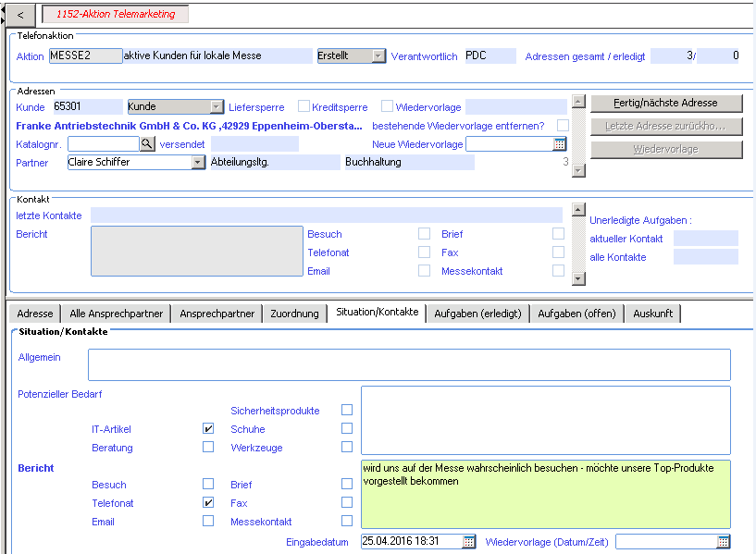Screen dimensions: 756x554
Task: Click the Aktion field containing MESSE2
Action: point(86,55)
